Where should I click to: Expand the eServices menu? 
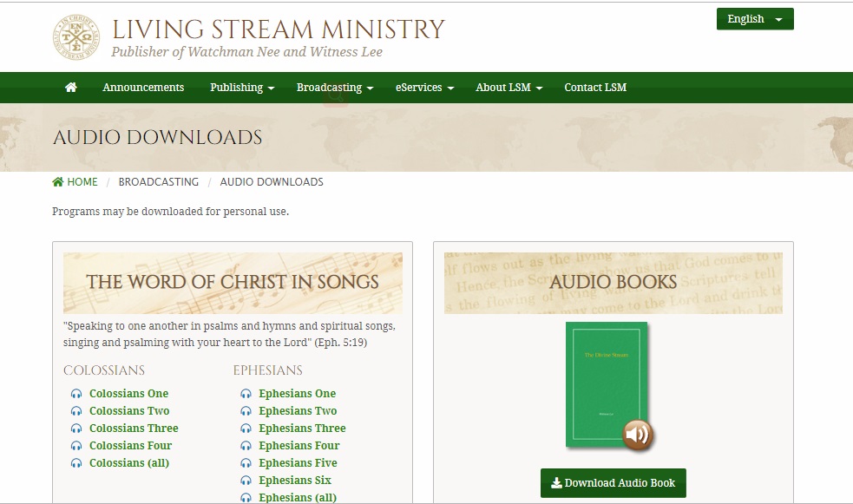pos(424,88)
